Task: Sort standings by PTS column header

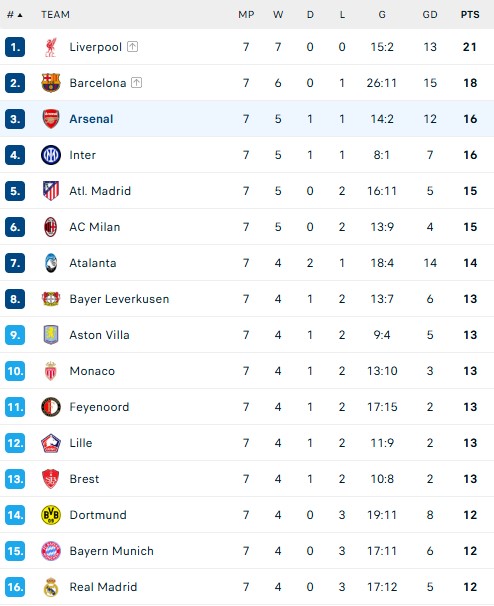Action: tap(470, 15)
